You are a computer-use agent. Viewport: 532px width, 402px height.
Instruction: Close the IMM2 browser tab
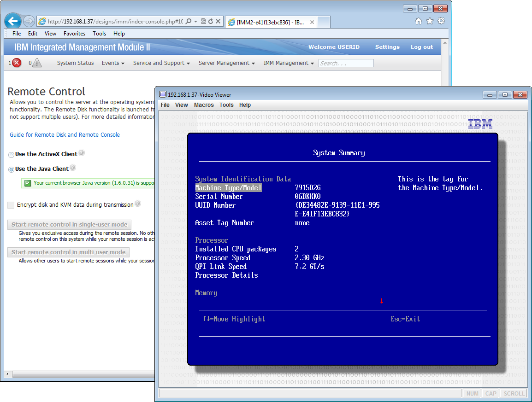click(x=312, y=23)
